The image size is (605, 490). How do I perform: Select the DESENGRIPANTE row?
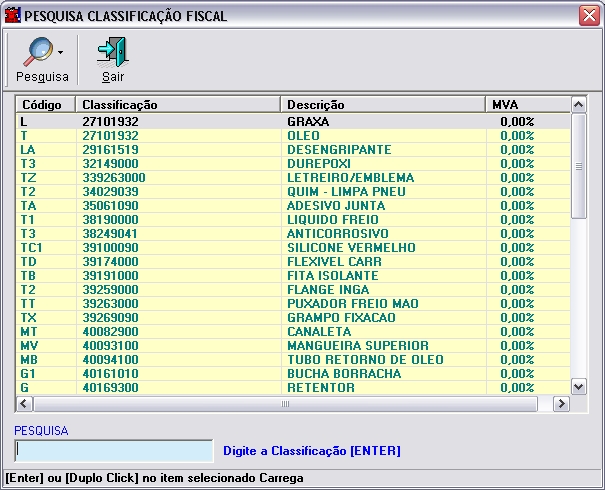pyautogui.click(x=293, y=150)
